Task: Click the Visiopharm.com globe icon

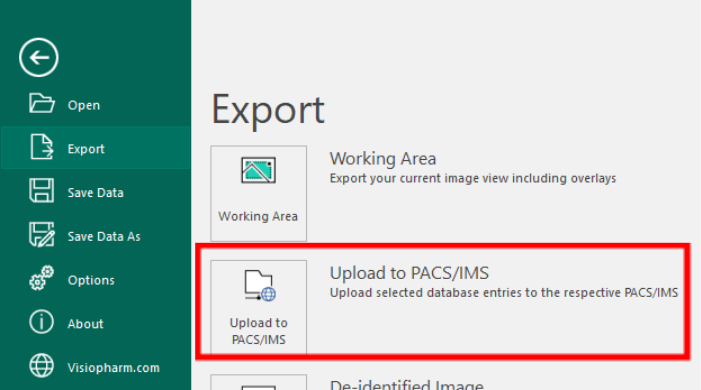Action: pos(42,365)
